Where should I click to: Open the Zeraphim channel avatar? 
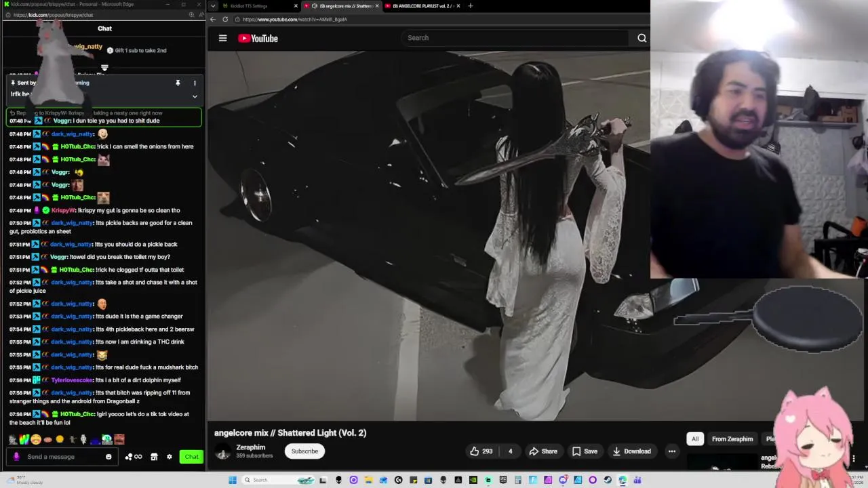(x=222, y=452)
